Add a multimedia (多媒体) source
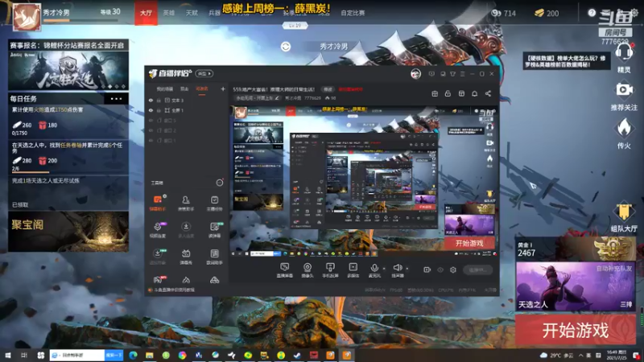The height and width of the screenshot is (362, 644). [x=353, y=270]
